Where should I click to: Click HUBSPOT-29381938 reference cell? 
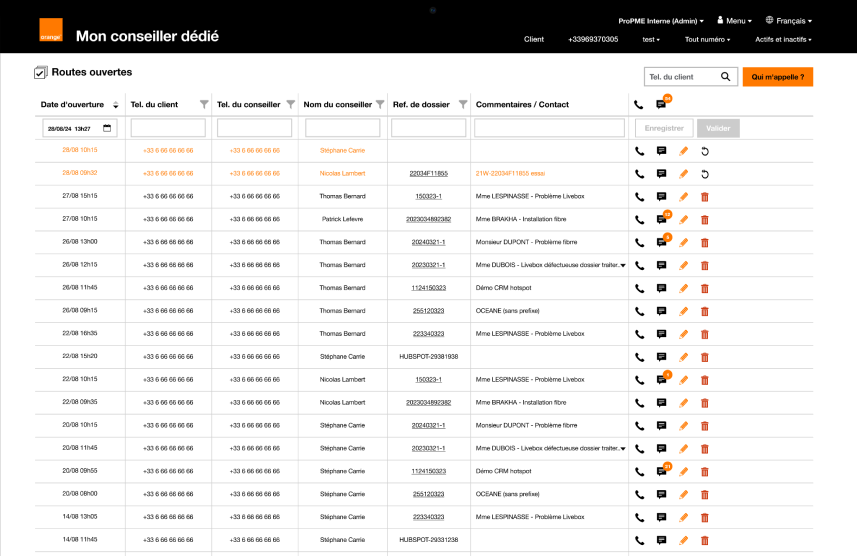click(x=428, y=356)
